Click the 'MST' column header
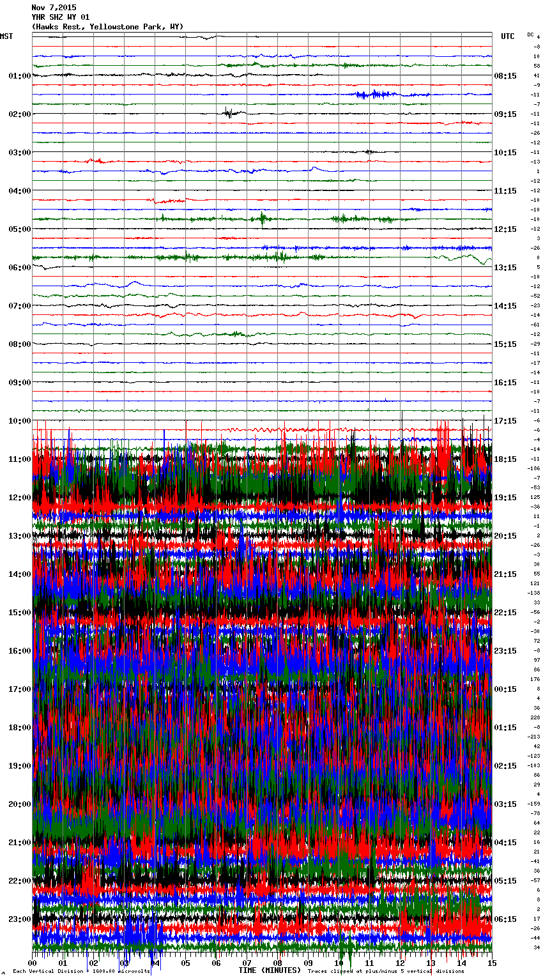Image resolution: width=543 pixels, height=980 pixels. pyautogui.click(x=6, y=36)
